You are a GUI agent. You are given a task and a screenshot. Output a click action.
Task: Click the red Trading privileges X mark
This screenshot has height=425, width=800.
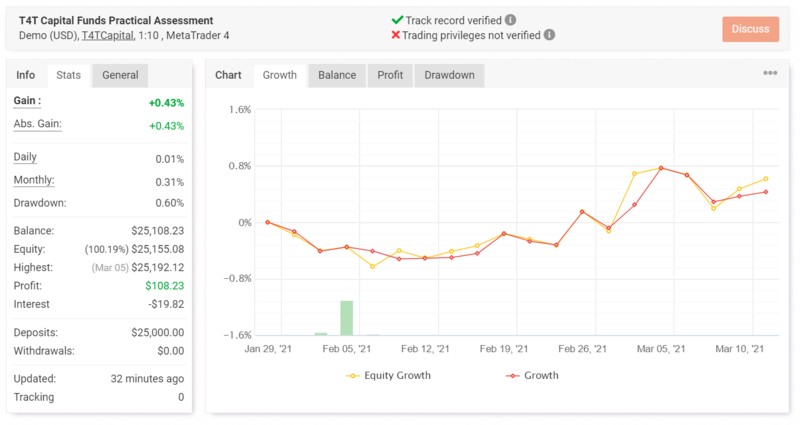tap(396, 34)
